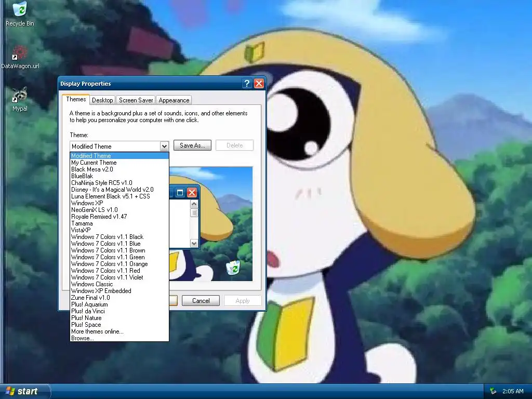Select the Tamama theme
The height and width of the screenshot is (399, 532).
pos(119,223)
